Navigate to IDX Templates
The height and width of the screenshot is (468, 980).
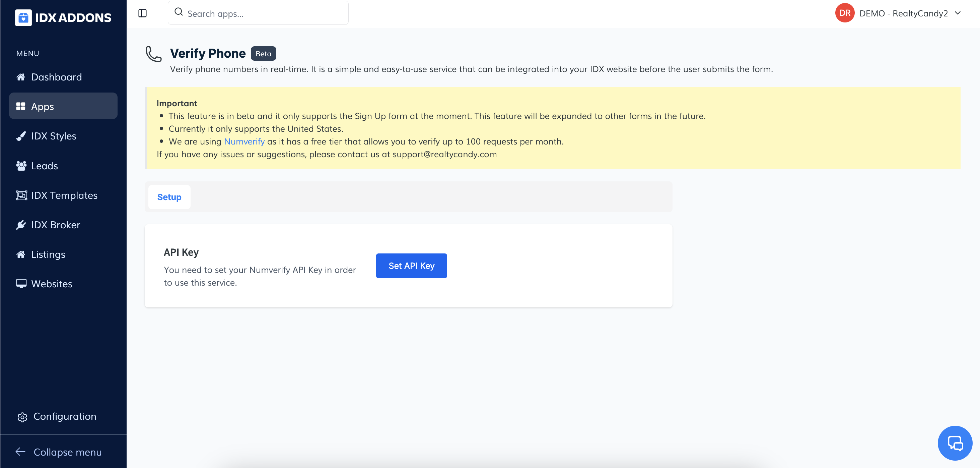[64, 195]
